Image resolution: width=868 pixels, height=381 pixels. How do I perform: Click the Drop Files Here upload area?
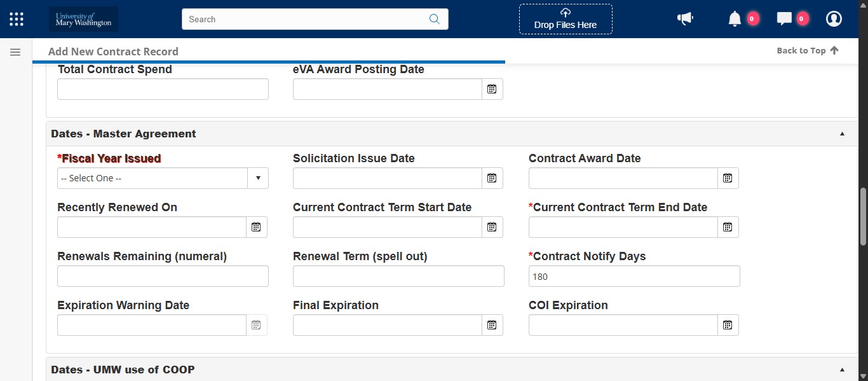[x=565, y=19]
